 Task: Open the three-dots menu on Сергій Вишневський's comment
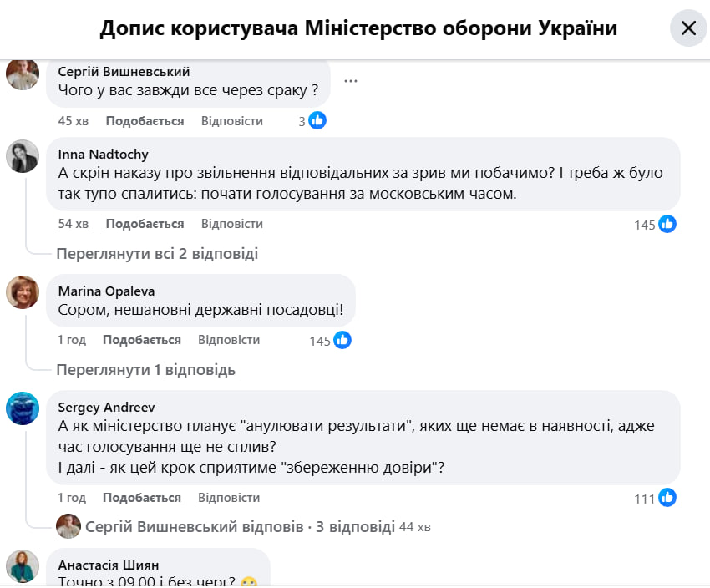(351, 81)
